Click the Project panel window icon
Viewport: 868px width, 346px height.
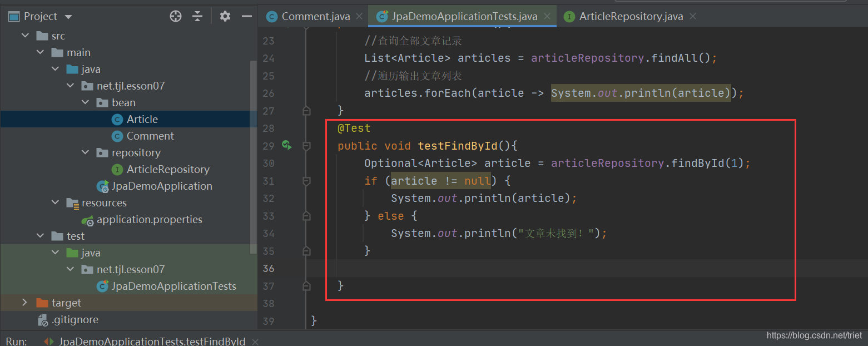click(x=13, y=16)
